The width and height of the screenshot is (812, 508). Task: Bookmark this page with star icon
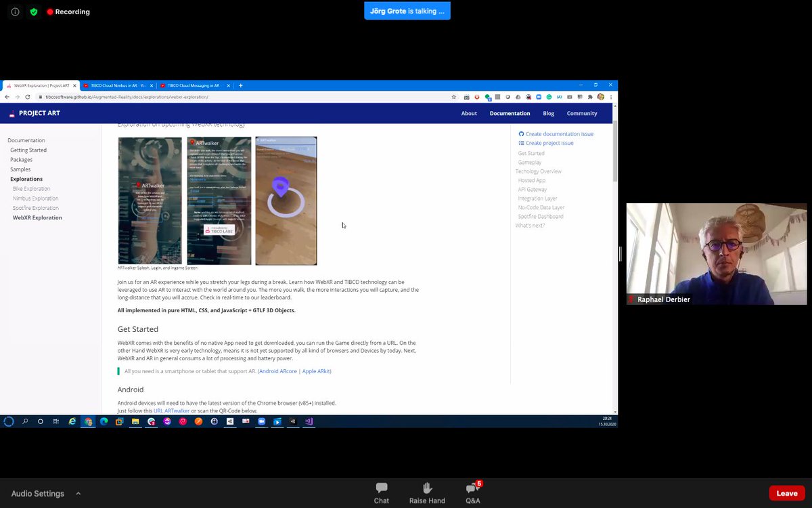tap(455, 97)
